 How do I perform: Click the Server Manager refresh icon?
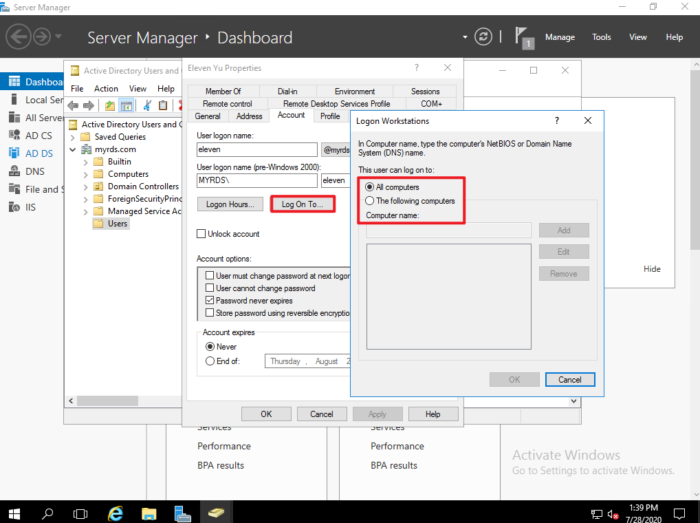click(x=484, y=37)
